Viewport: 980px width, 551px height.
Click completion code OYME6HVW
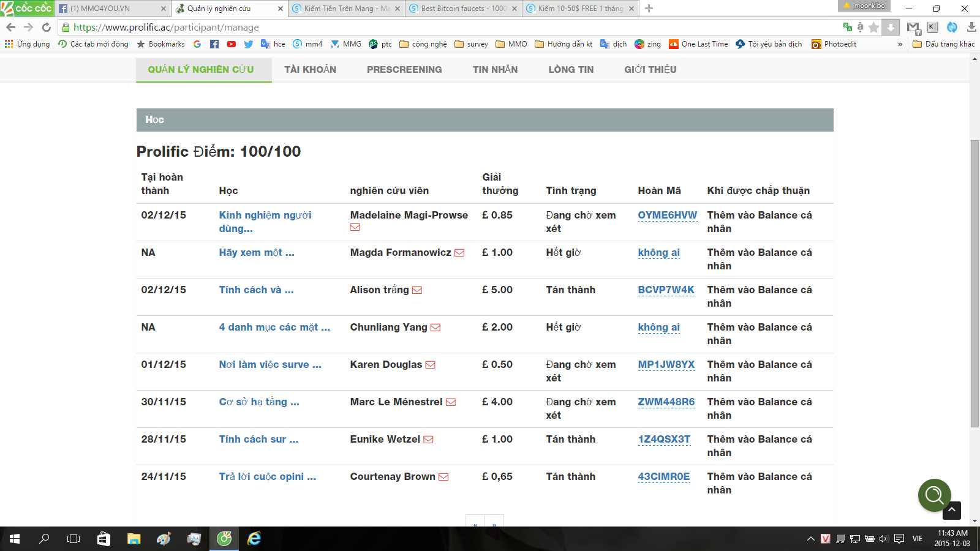668,215
